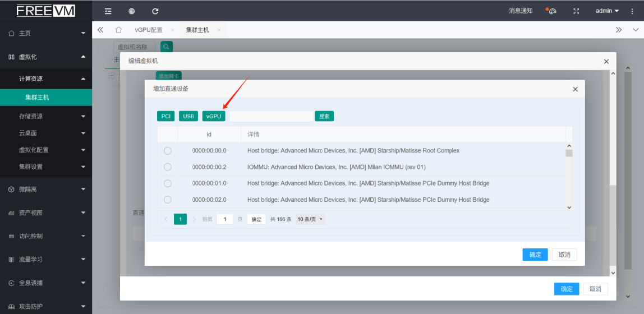The image size is (644, 314).
Task: Select radio for device 0000:00:02.0
Action: pos(167,200)
